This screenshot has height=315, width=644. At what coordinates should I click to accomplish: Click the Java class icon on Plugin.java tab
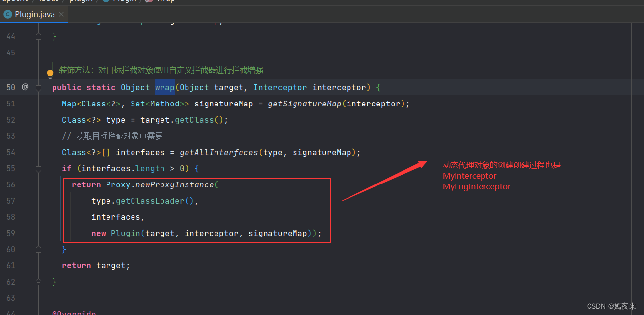(x=8, y=14)
